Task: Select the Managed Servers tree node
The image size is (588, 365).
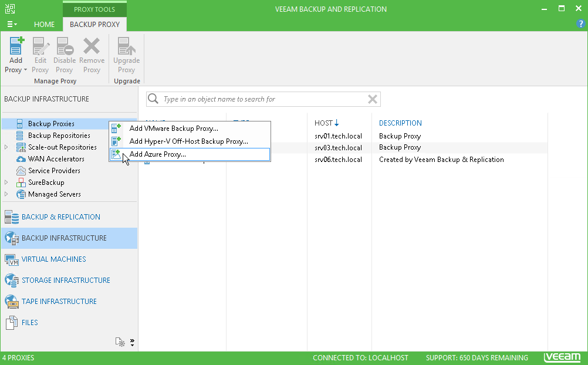Action: pyautogui.click(x=55, y=194)
